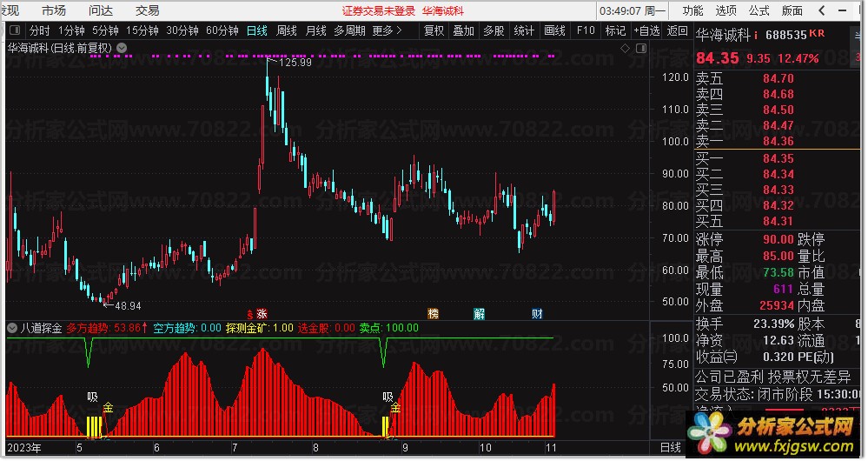868x461 pixels.
Task: Click the 03:49:07 clock display
Action: 622,11
